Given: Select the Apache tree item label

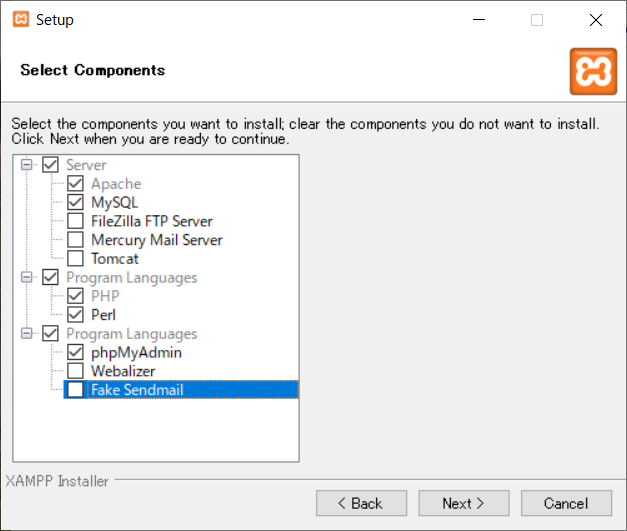Looking at the screenshot, I should point(116,184).
